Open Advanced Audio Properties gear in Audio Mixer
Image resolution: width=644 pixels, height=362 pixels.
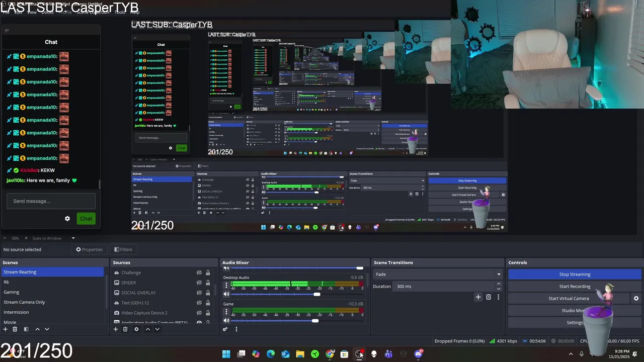(x=225, y=329)
